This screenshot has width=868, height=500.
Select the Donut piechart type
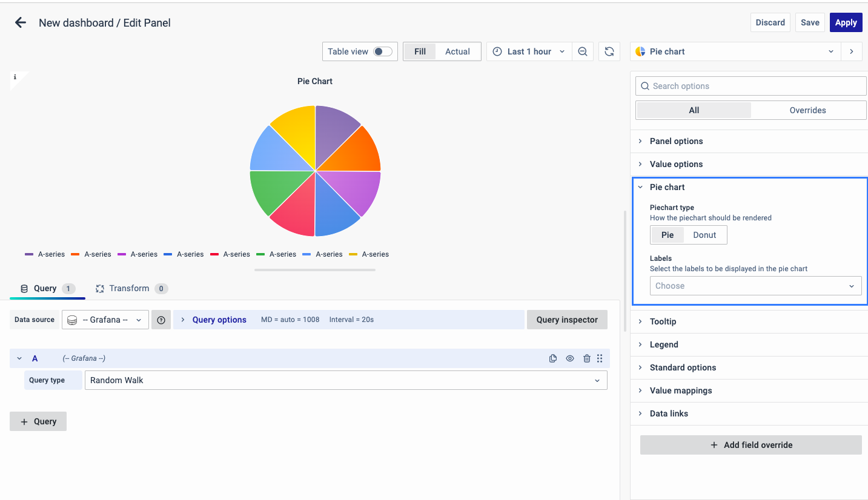(704, 235)
